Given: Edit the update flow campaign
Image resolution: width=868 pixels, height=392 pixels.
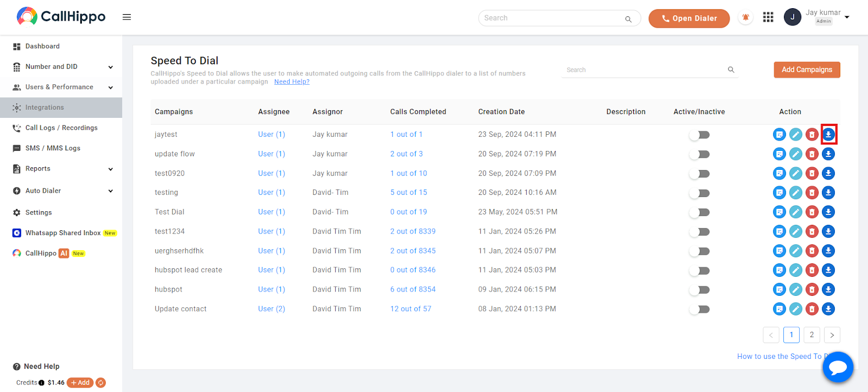Looking at the screenshot, I should (x=796, y=154).
